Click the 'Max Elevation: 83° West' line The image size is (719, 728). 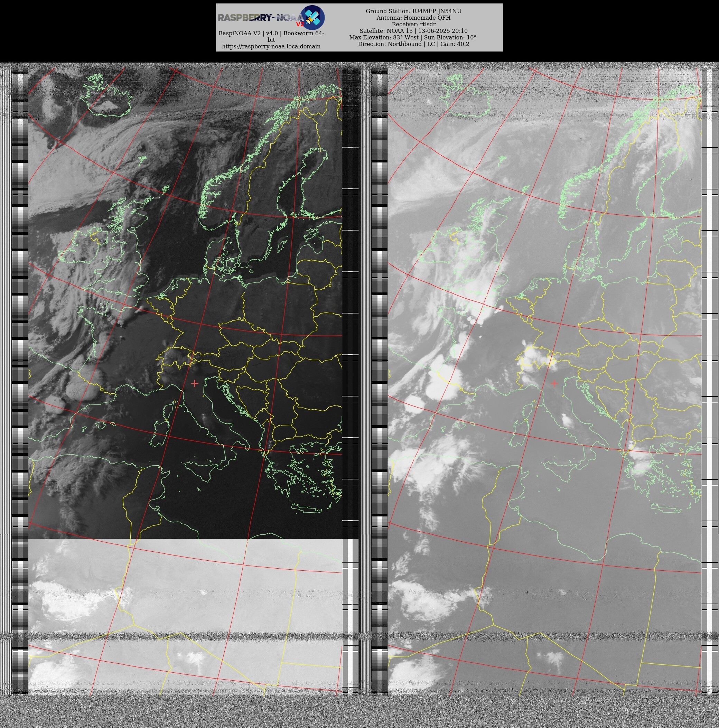point(413,37)
